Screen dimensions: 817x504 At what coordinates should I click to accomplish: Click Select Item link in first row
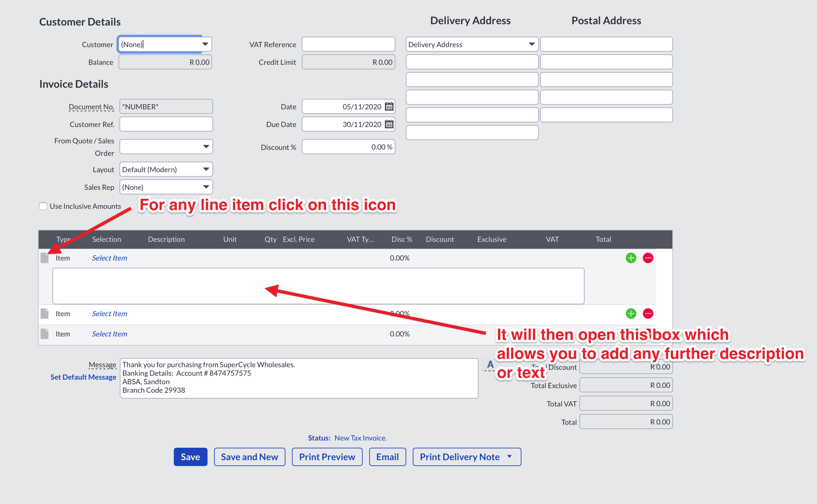(109, 258)
